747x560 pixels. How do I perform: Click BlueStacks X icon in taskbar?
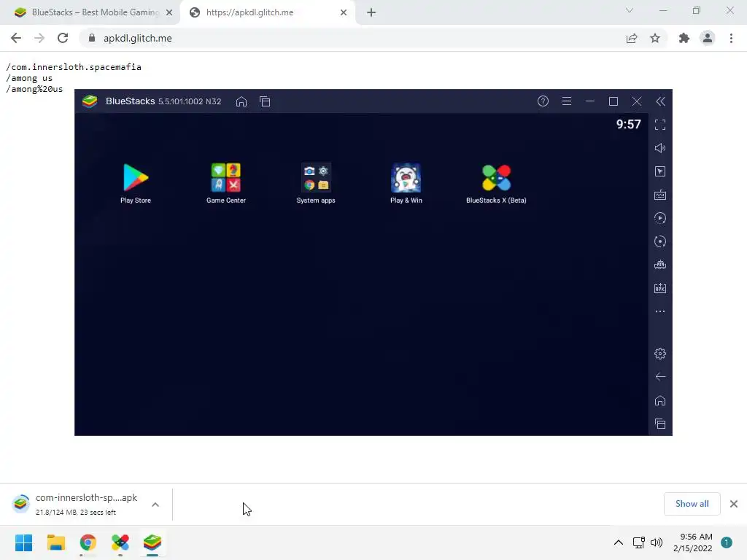pyautogui.click(x=120, y=542)
